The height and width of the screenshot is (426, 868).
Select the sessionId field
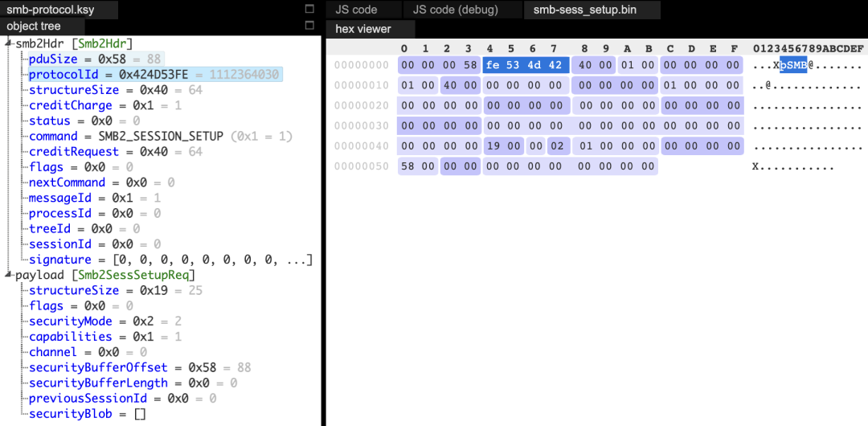(95, 244)
